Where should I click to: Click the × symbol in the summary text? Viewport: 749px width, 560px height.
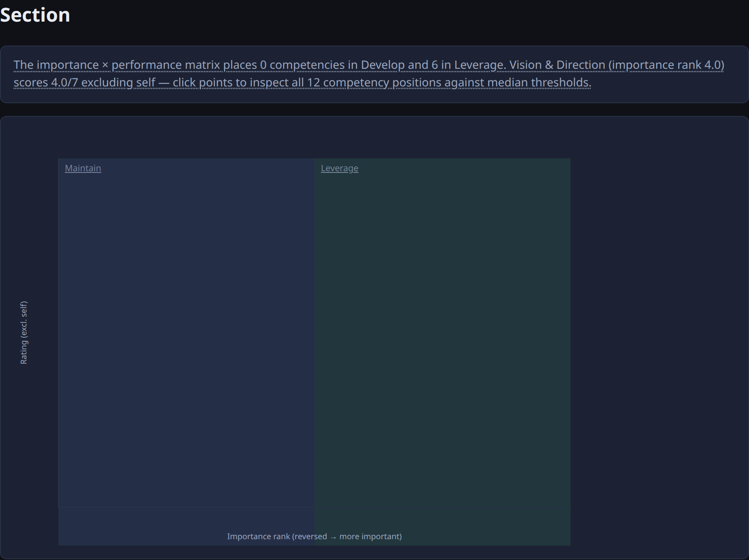point(105,65)
